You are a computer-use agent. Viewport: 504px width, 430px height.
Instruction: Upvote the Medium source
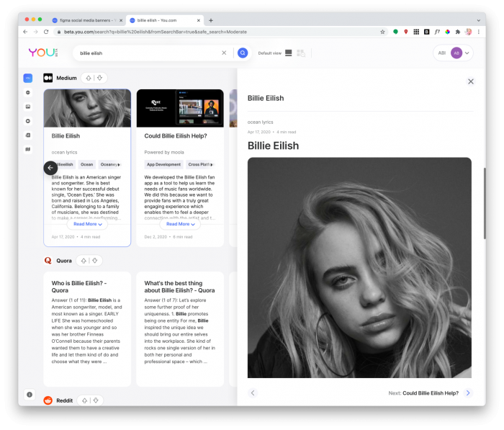coord(89,78)
